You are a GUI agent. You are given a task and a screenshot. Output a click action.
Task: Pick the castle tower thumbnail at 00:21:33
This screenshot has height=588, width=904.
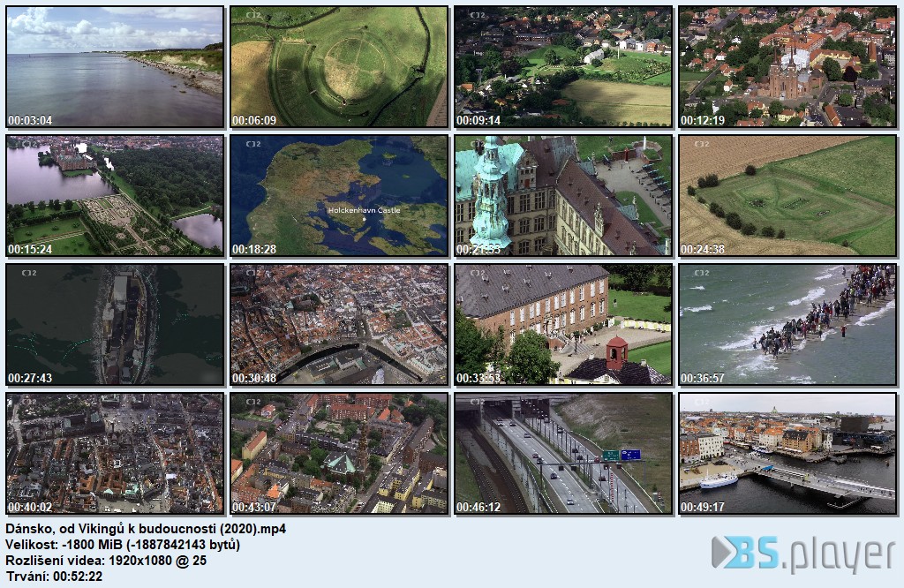coord(563,196)
